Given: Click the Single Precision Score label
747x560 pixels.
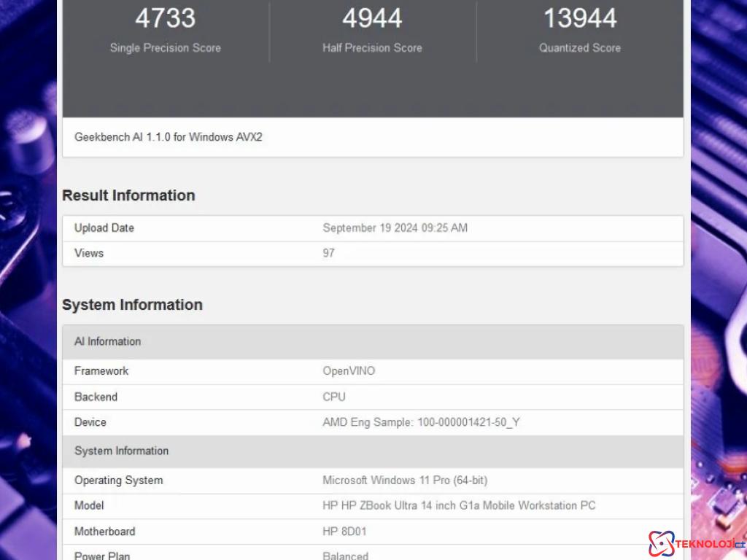Looking at the screenshot, I should (x=165, y=48).
